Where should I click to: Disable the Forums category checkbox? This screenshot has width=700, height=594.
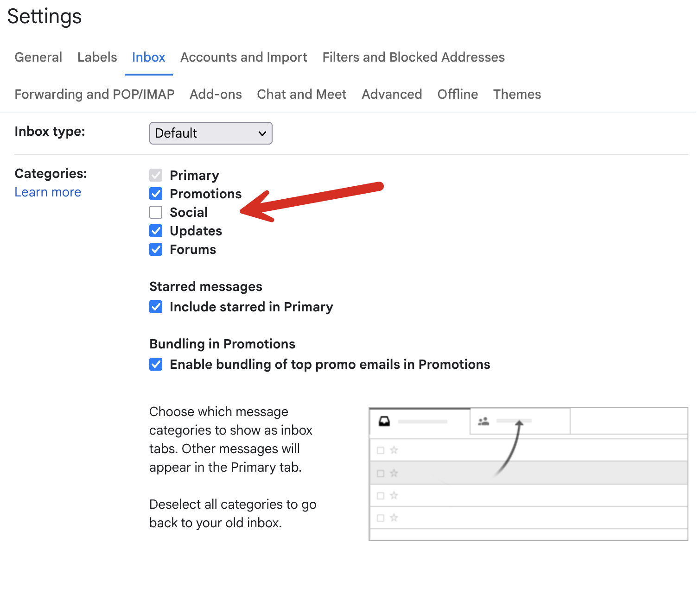coord(156,249)
